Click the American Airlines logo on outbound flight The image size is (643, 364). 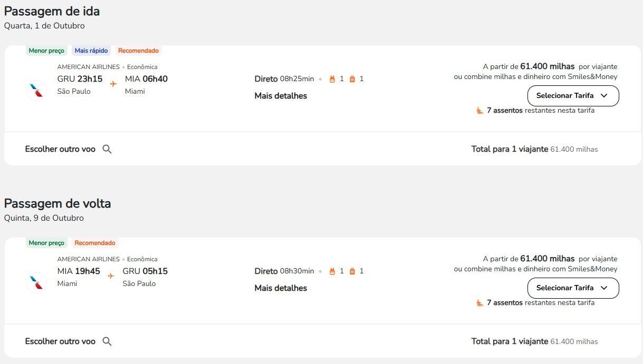click(36, 90)
